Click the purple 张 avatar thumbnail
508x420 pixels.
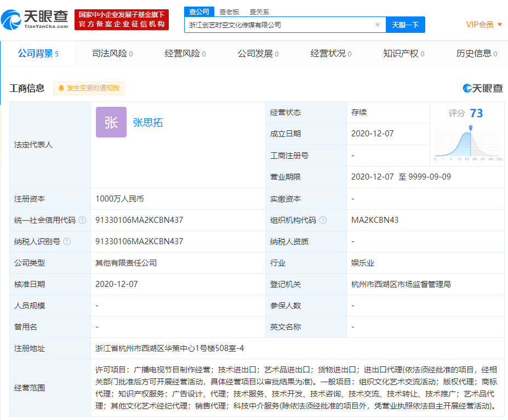coord(111,122)
